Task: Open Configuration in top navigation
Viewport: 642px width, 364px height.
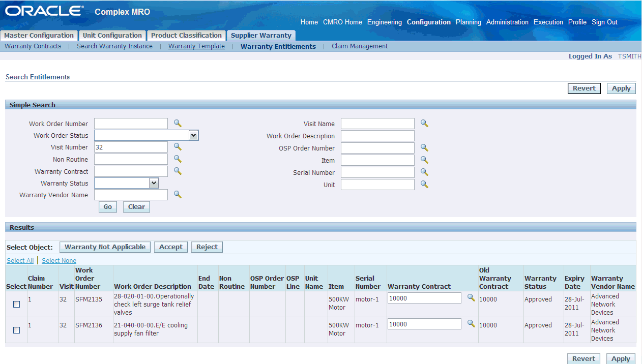Action: 429,22
